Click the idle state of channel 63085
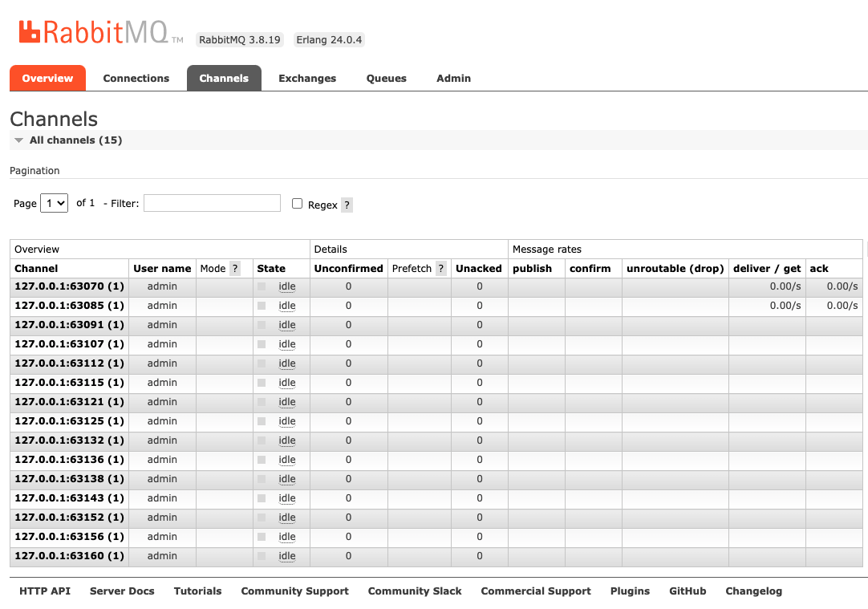Image resolution: width=868 pixels, height=609 pixels. tap(286, 306)
